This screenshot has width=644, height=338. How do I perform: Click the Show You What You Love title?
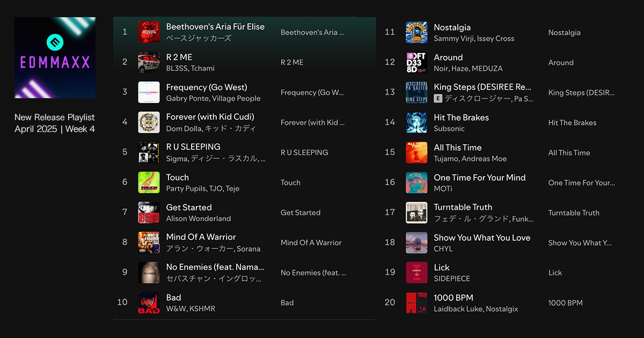tap(482, 237)
